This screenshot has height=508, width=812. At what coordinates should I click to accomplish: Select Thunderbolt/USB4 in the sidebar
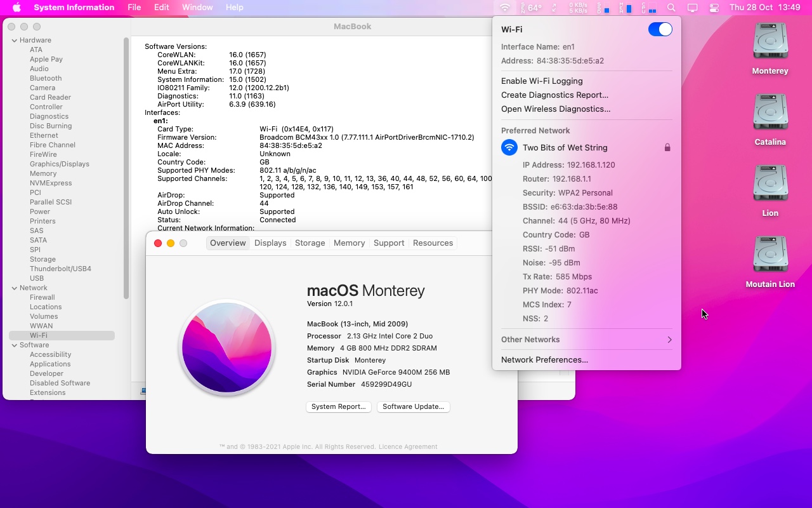pos(60,269)
